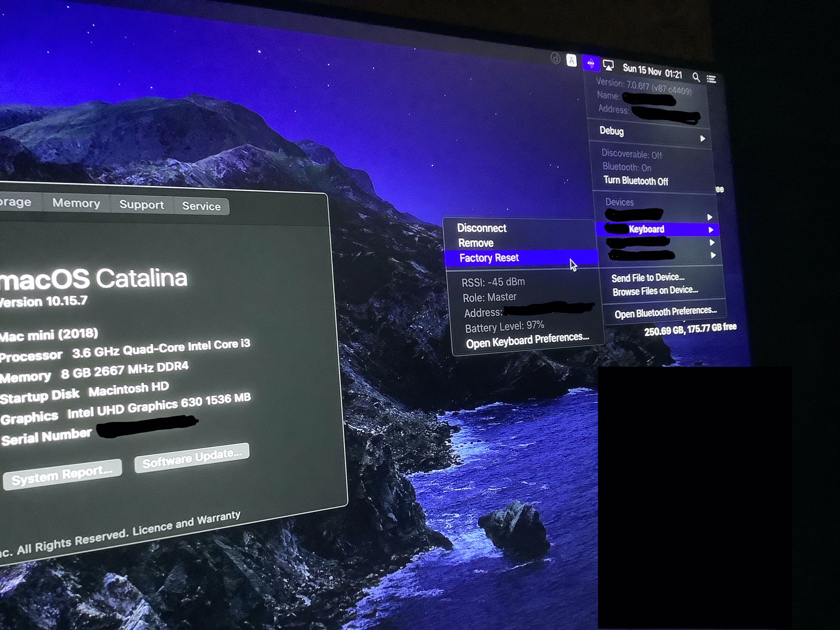Choose Send File to Device

coord(648,278)
